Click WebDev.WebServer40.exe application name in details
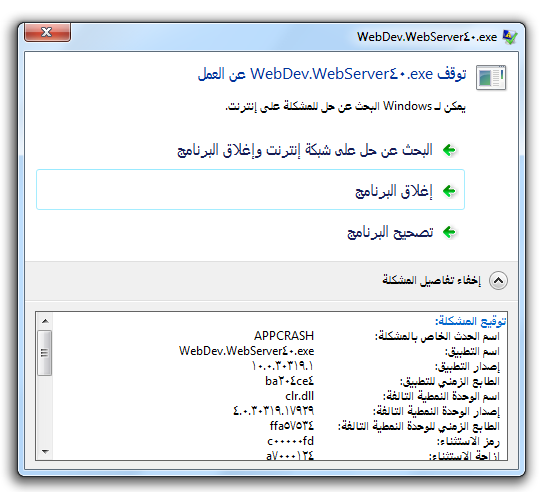The width and height of the screenshot is (546, 492). pos(247,351)
